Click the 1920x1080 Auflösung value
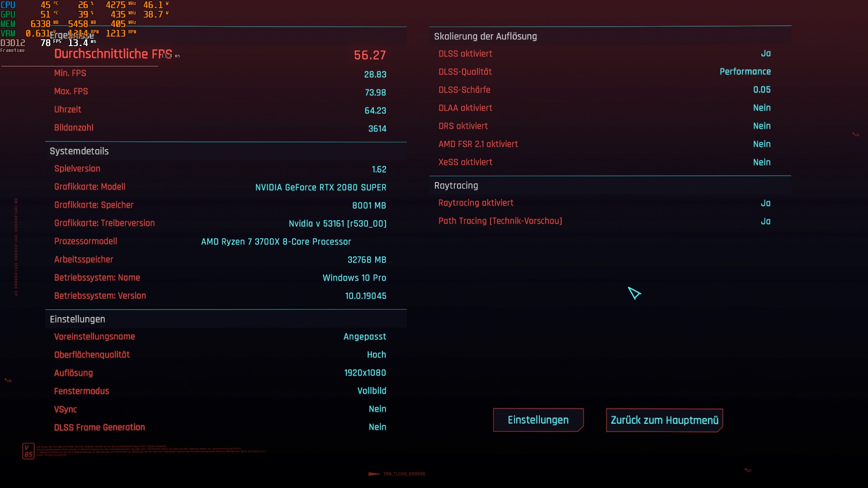Screen dimensions: 868x488 tap(365, 373)
